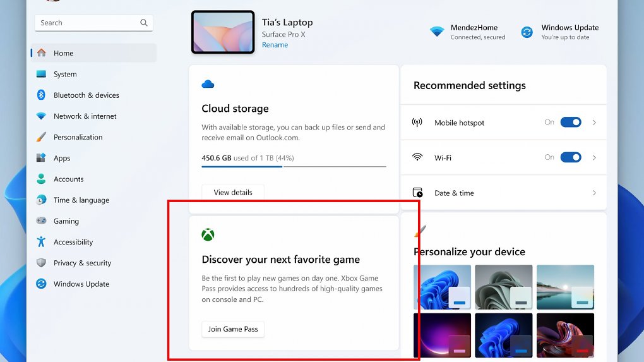This screenshot has height=362, width=644.
Task: Open Windows Update in sidebar
Action: tap(93, 284)
